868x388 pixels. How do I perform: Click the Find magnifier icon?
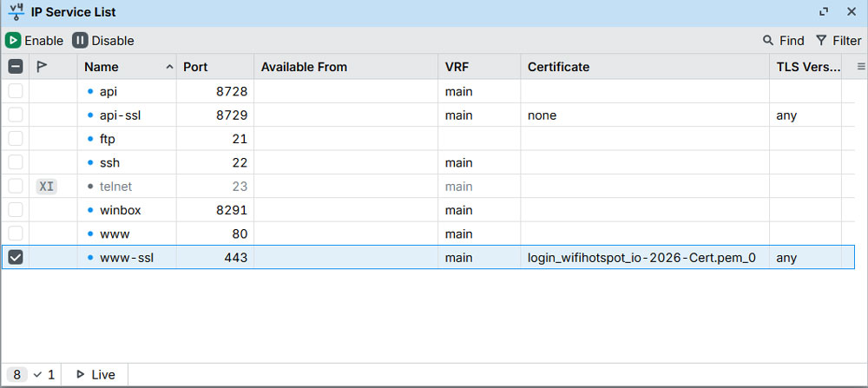[768, 40]
